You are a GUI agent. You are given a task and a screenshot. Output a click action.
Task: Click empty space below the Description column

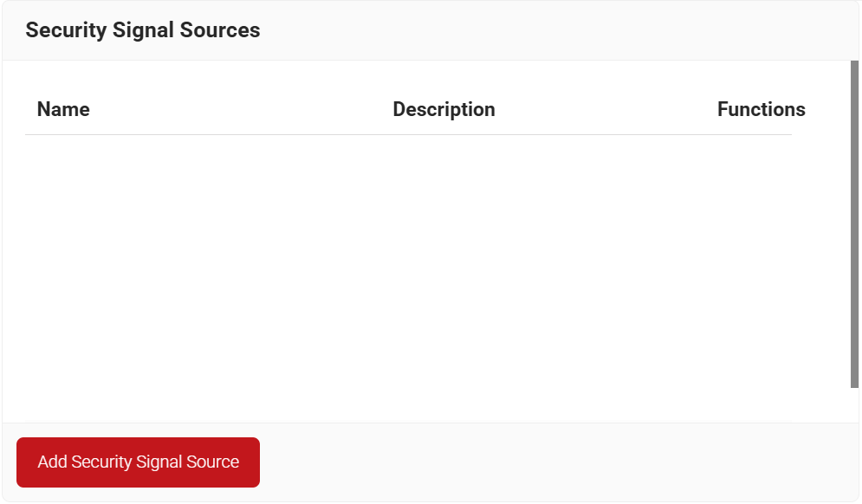coord(444,260)
